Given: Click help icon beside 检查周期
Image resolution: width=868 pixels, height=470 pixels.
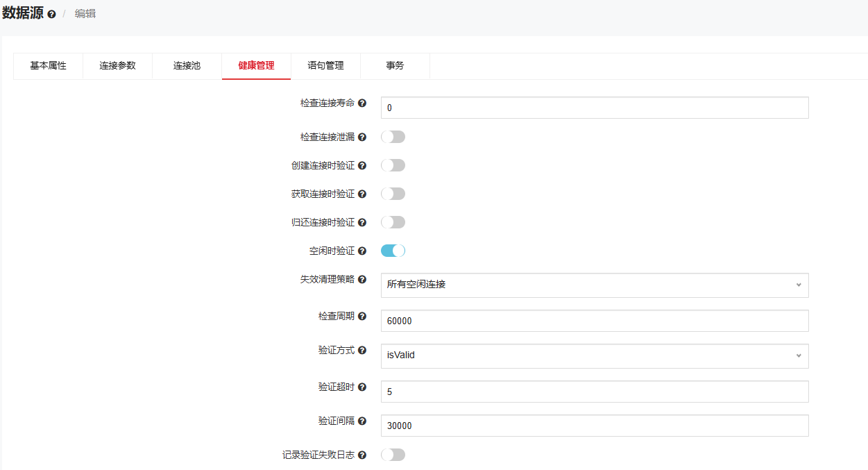Looking at the screenshot, I should 362,316.
